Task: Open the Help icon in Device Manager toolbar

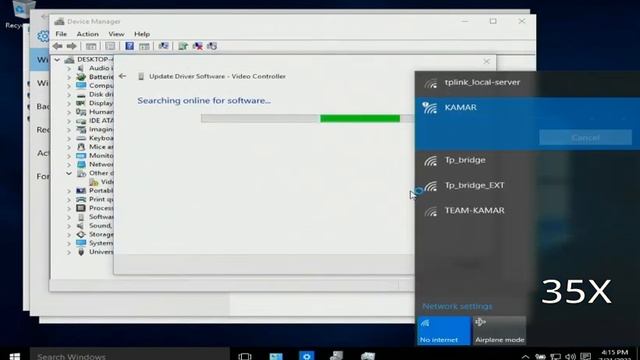Action: 129,46
